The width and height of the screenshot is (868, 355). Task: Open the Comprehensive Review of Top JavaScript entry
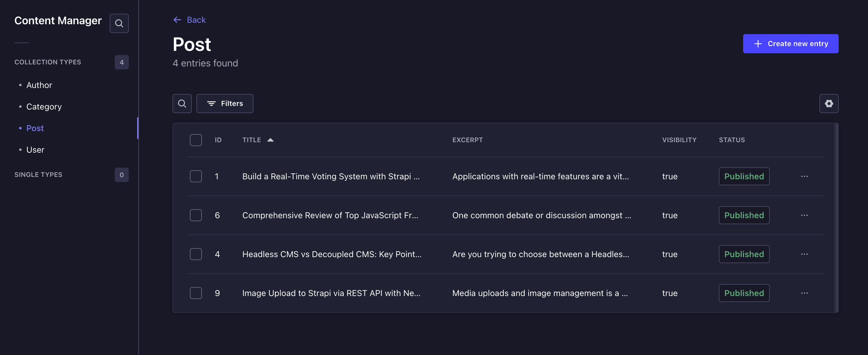330,215
